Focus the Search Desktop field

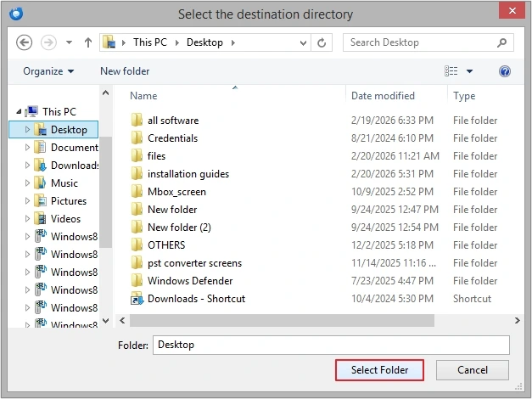click(x=428, y=42)
